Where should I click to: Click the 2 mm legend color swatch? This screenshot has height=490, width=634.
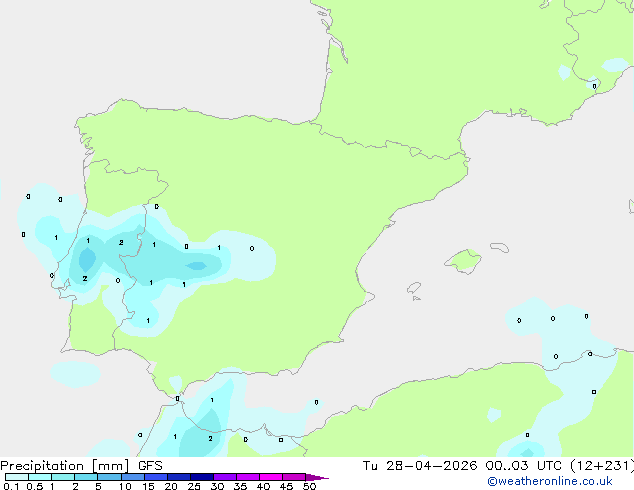[86, 477]
